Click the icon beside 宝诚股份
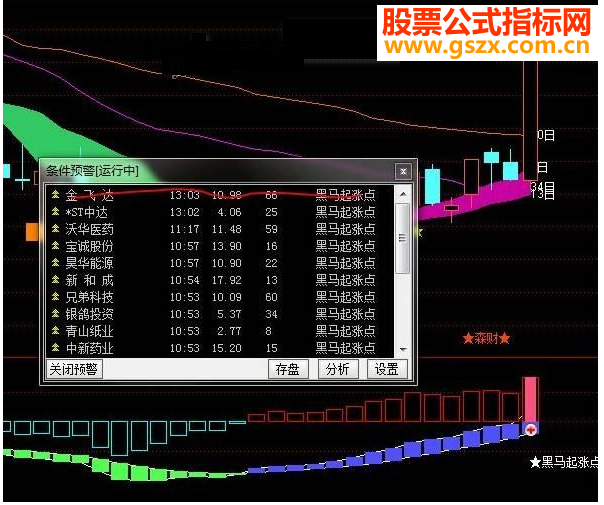 [56, 246]
